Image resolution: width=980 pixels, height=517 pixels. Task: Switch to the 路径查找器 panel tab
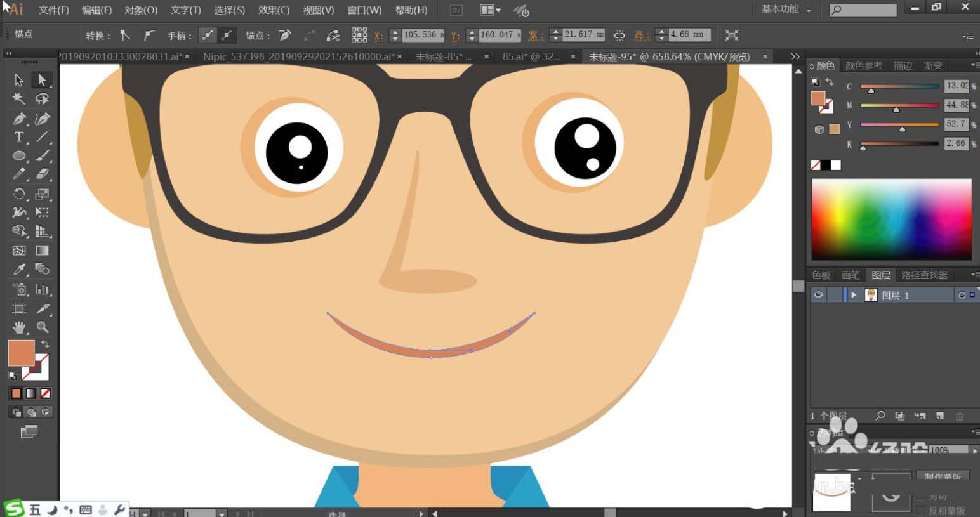click(924, 275)
